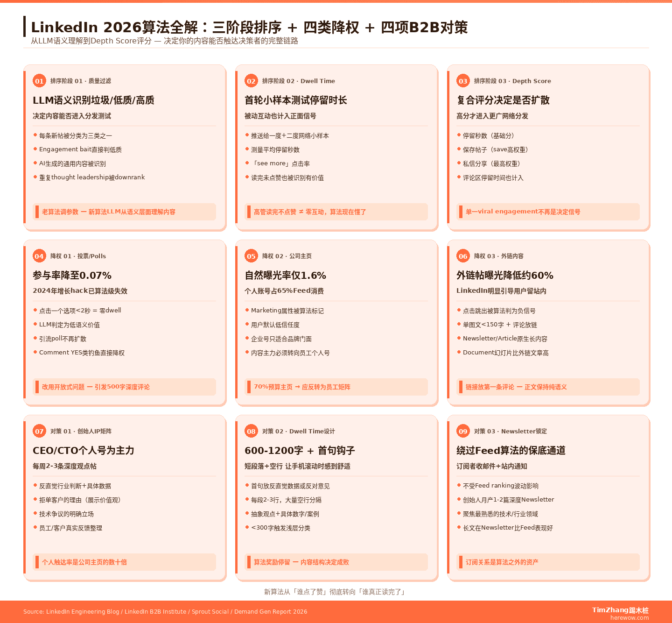Image resolution: width=672 pixels, height=623 pixels.
Task: Collapse the 600-1200字 ＋ 首句钩子 card
Action: pyautogui.click(x=300, y=450)
